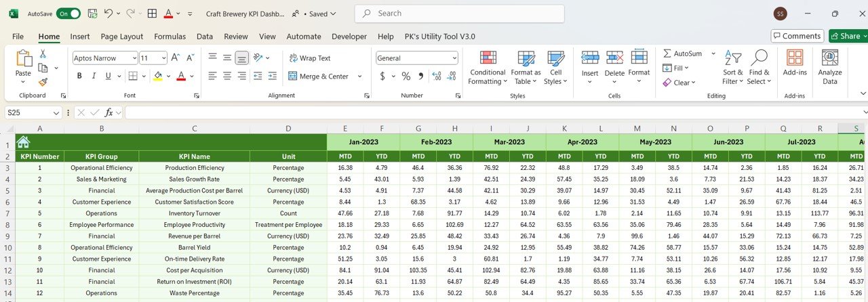The height and width of the screenshot is (302, 868).
Task: Toggle Bottom Align
Action: pyautogui.click(x=242, y=58)
